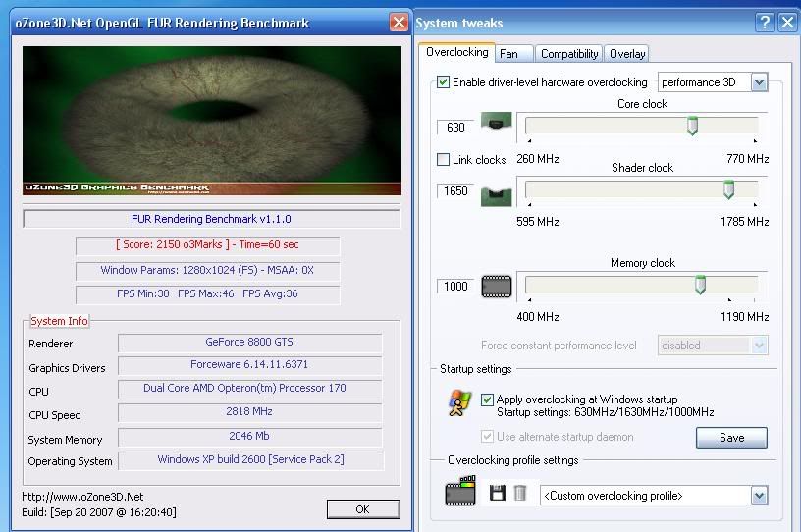Click the help question mark button

coord(766,23)
